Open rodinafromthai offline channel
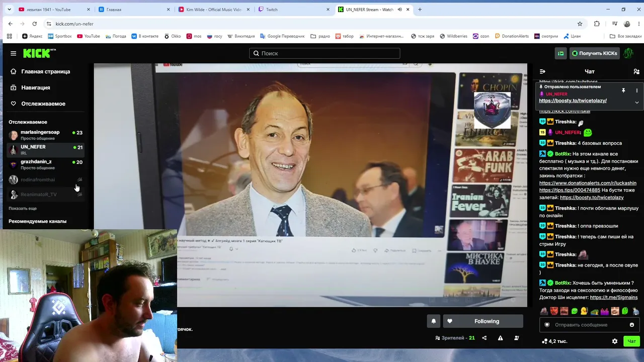Screen dimensions: 644x362 (x=45, y=179)
